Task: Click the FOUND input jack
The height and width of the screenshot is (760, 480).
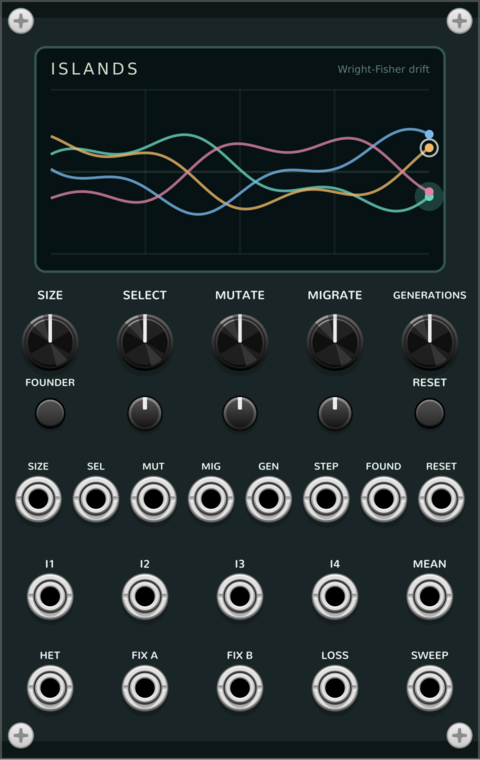Action: pyautogui.click(x=384, y=499)
